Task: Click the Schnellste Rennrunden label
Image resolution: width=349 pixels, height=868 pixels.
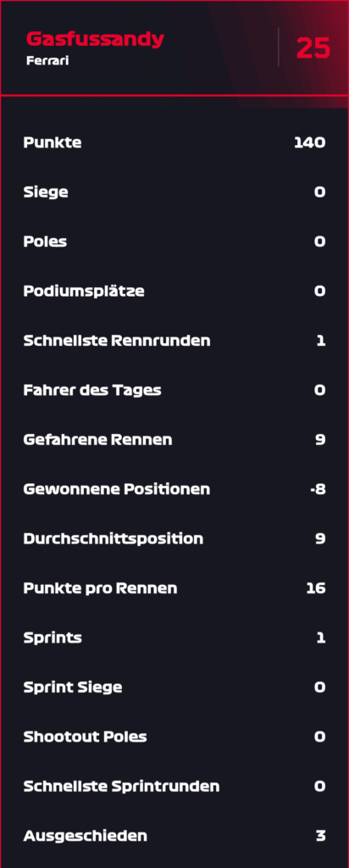Action: coord(117,341)
